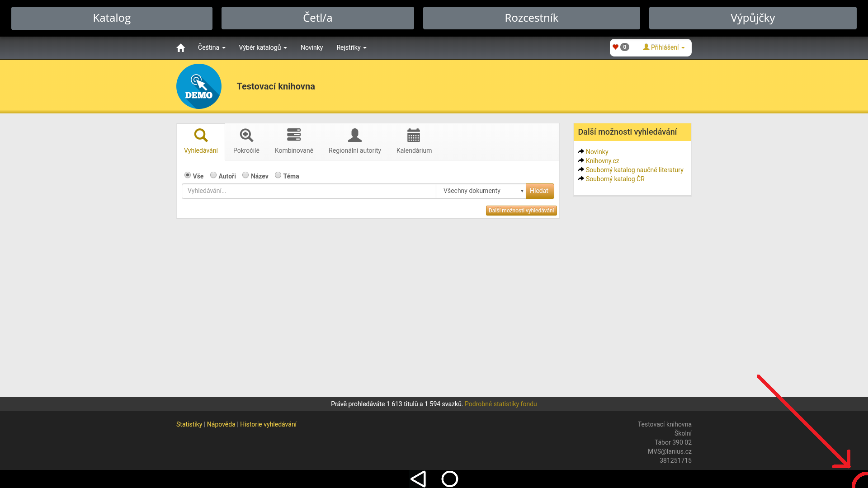Open the Kalendárium calendar icon
This screenshot has width=868, height=488.
414,135
